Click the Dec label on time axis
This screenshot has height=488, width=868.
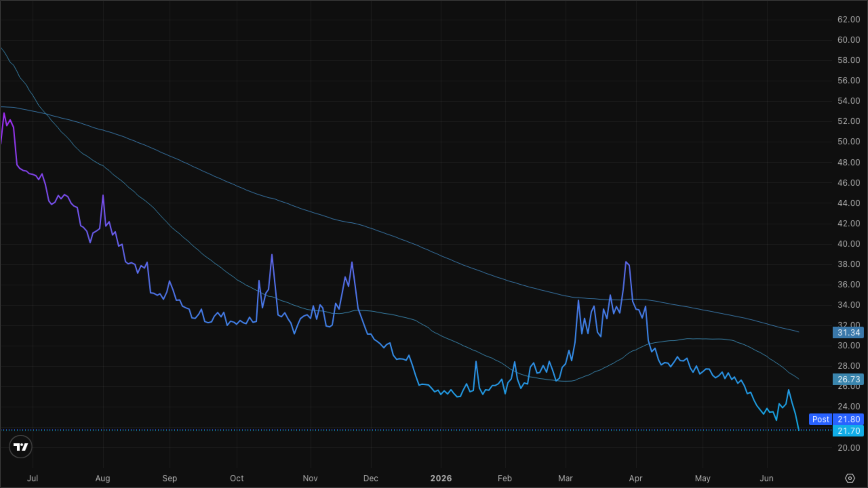371,478
